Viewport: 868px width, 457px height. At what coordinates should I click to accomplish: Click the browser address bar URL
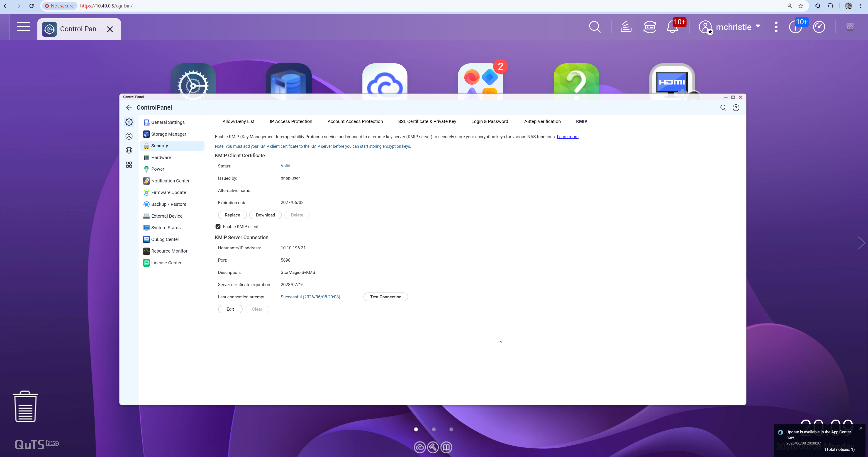pyautogui.click(x=106, y=6)
